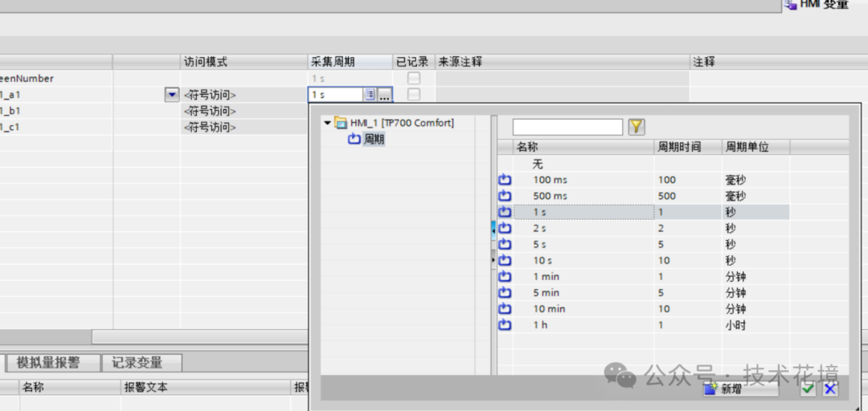Click the 周期时间 column header
The height and width of the screenshot is (411, 868).
tap(687, 147)
